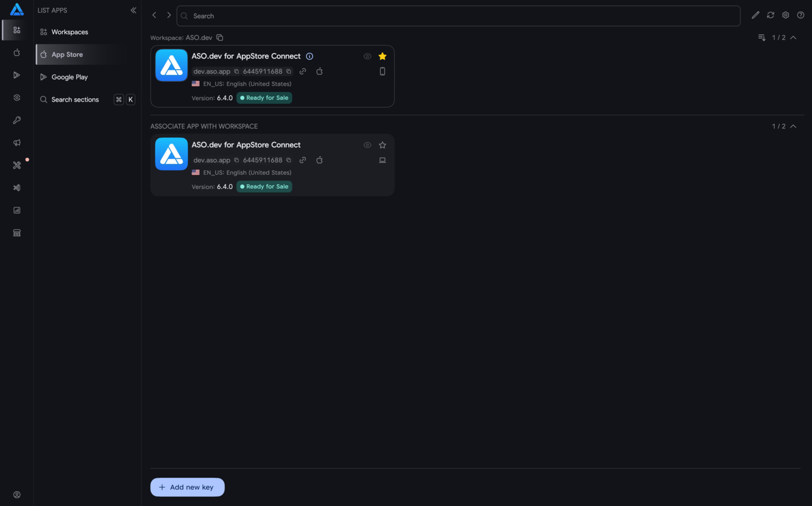
Task: Click the link icon in the workspace ASO.dev card
Action: coord(303,72)
